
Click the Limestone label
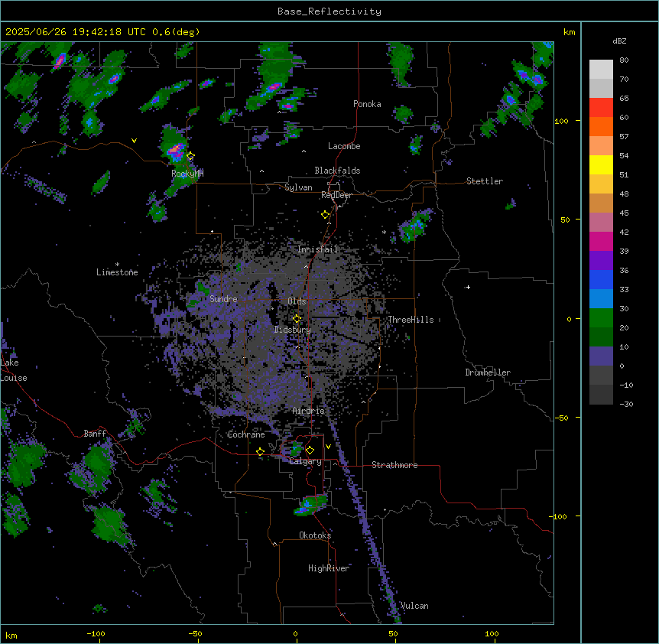pyautogui.click(x=117, y=272)
